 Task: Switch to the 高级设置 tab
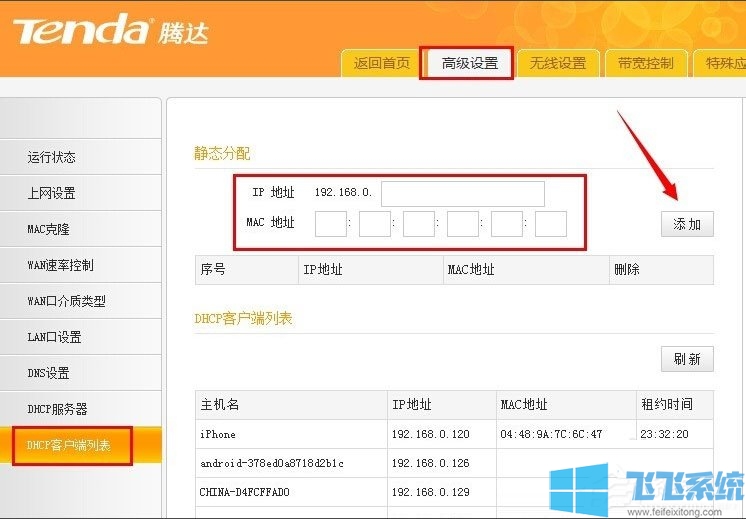coord(469,63)
